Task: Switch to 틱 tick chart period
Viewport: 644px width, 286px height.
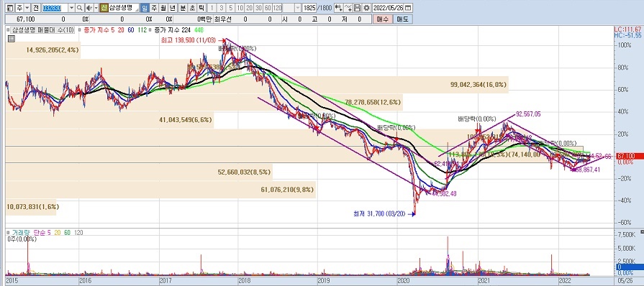Action: [x=201, y=8]
